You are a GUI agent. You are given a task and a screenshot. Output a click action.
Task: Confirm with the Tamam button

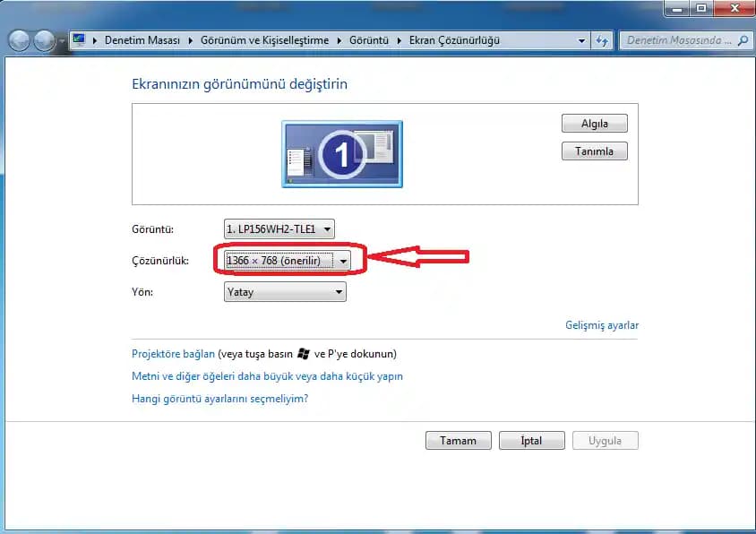pos(458,441)
